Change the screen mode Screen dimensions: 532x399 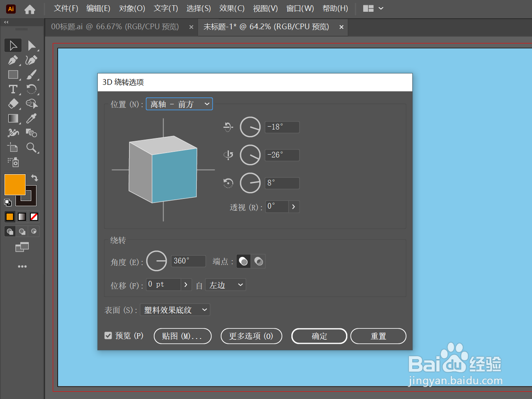(22, 247)
